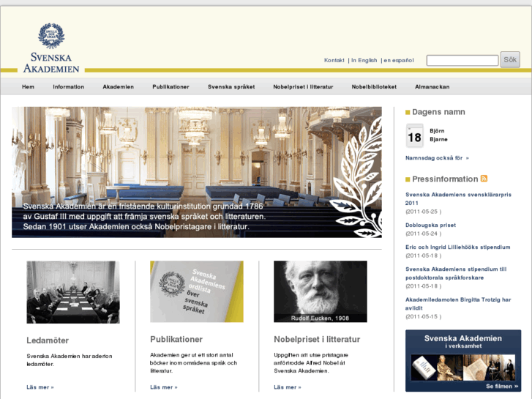Click the Sessionssalen hall banner image

pos(197,172)
